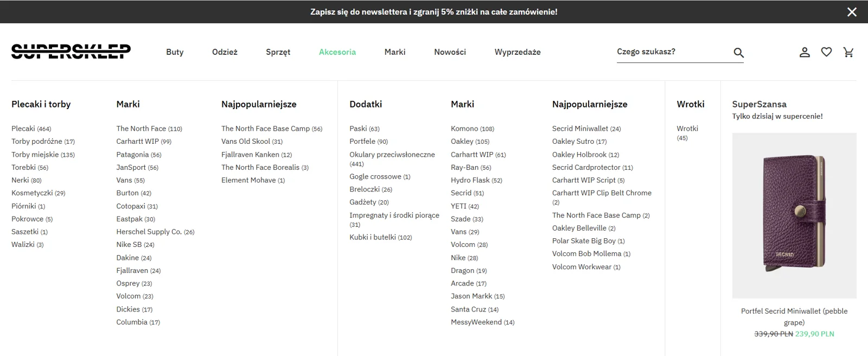Screen dimensions: 868x356
Task: Open Portfele (90) category
Action: 369,142
